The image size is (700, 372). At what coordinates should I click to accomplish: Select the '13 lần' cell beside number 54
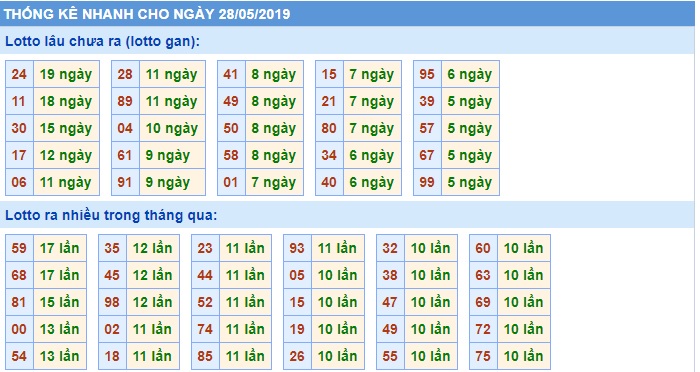pos(60,356)
